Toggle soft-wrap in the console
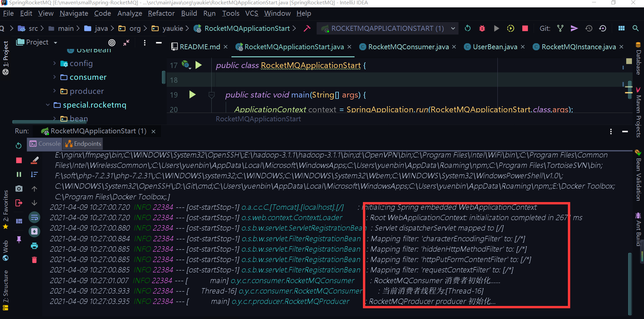The width and height of the screenshot is (644, 319). [34, 217]
